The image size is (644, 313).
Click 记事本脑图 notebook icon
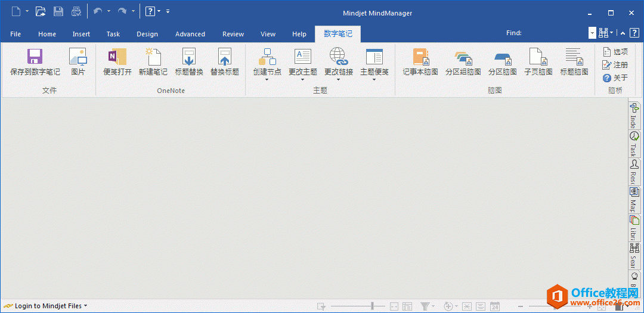coord(421,57)
